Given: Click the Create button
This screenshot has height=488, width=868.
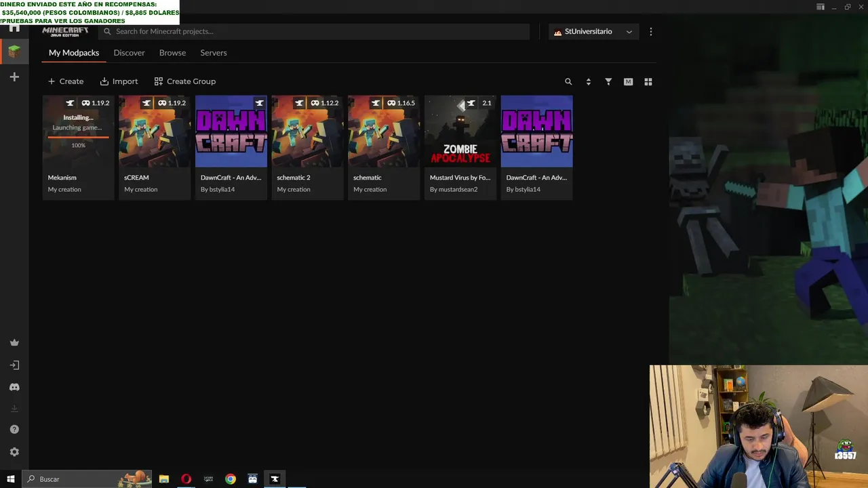Looking at the screenshot, I should coord(66,81).
